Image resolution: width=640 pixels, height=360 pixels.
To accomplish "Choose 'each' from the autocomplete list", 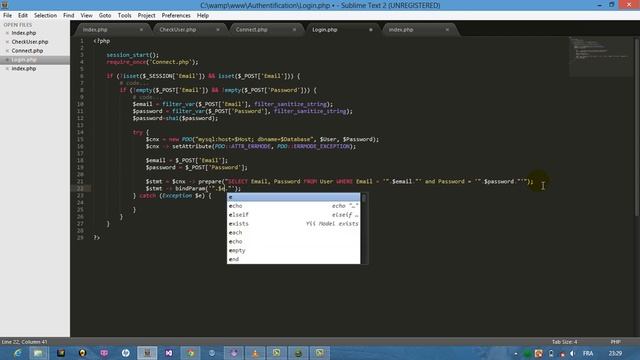I will pyautogui.click(x=293, y=233).
